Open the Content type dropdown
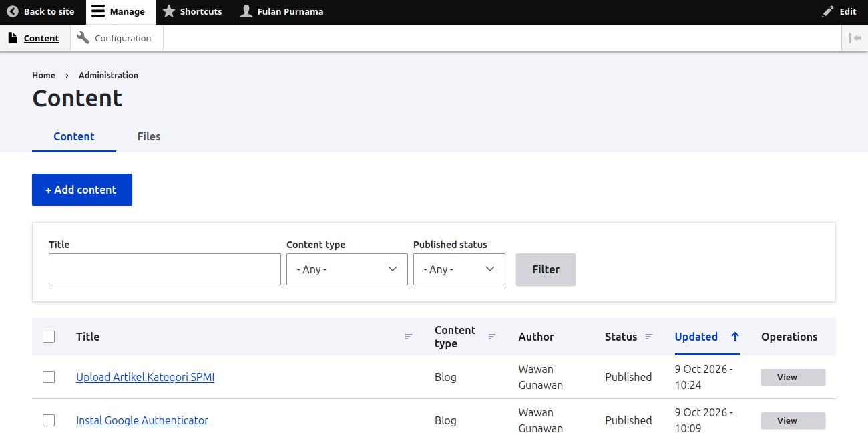This screenshot has width=868, height=433. [347, 269]
